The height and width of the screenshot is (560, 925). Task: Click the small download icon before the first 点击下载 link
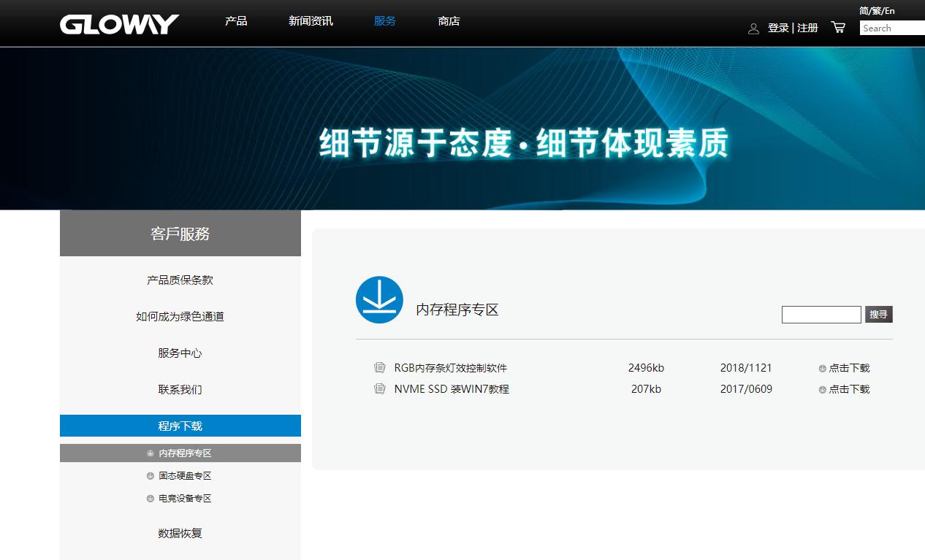click(x=822, y=368)
